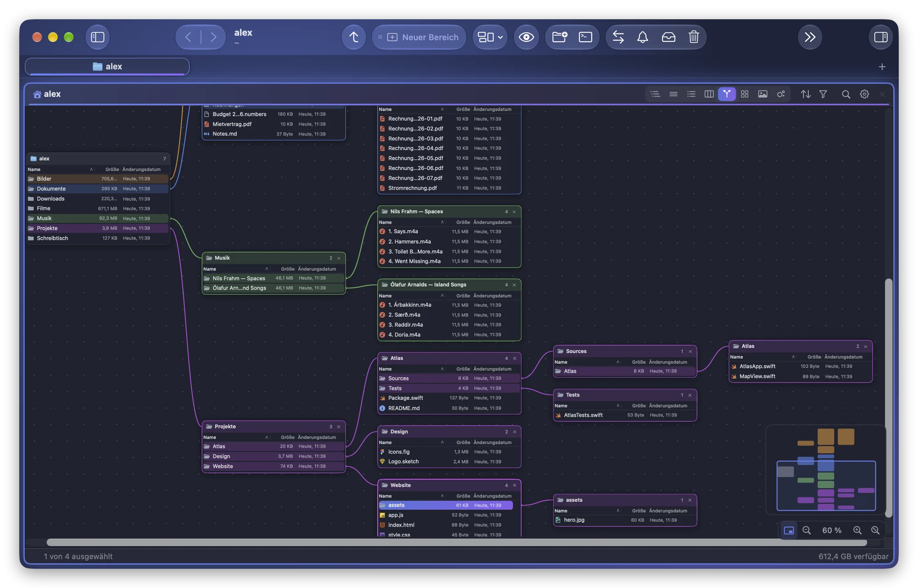Click the Neuer Bereich button
The height and width of the screenshot is (588, 918).
point(419,37)
